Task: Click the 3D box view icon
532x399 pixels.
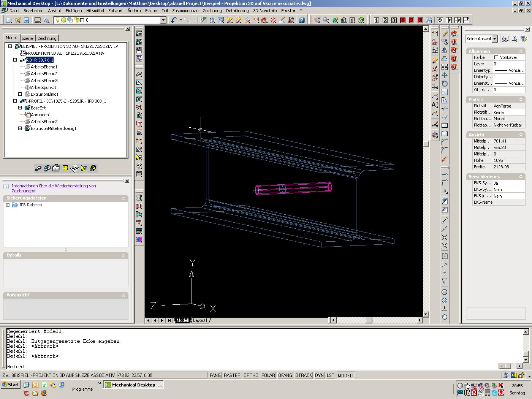Action: pos(361,20)
